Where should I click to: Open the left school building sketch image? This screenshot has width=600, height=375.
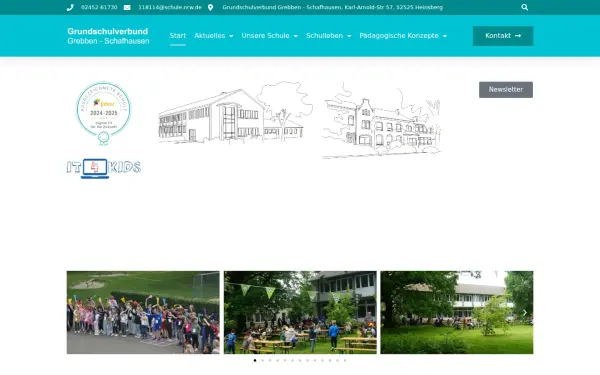[235, 112]
